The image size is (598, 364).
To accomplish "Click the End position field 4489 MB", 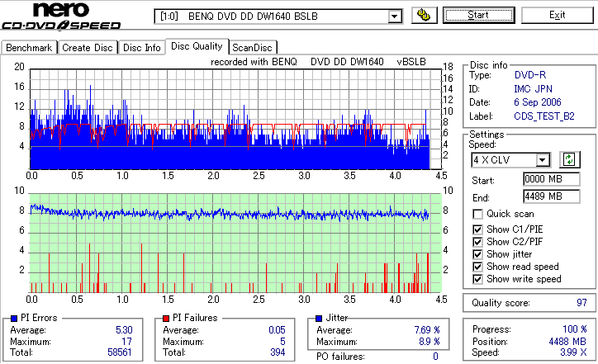I will [x=552, y=196].
